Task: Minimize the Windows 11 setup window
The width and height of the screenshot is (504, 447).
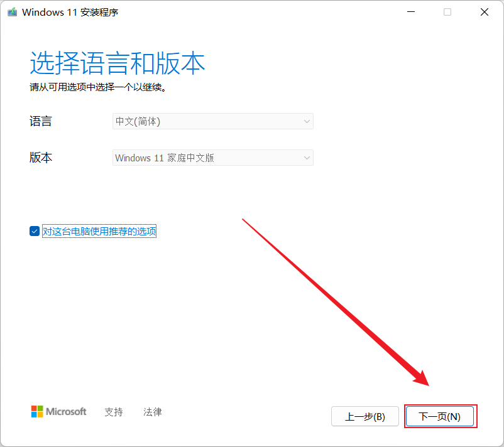Action: tap(411, 12)
